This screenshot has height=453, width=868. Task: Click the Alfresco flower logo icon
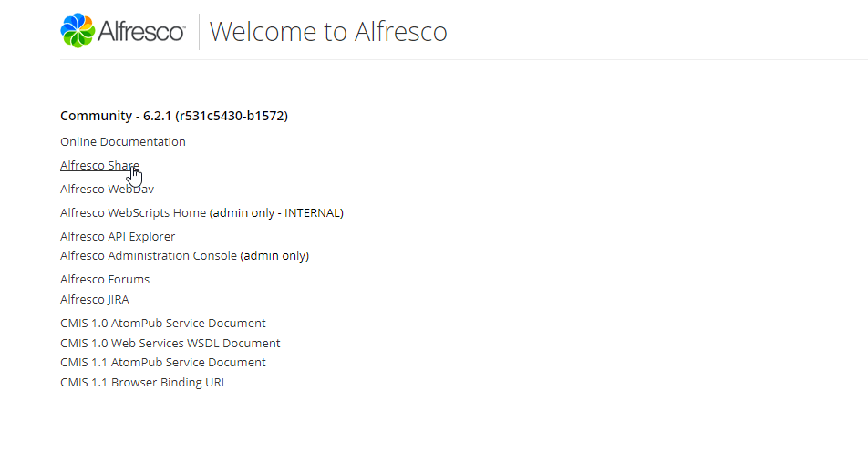tap(77, 31)
